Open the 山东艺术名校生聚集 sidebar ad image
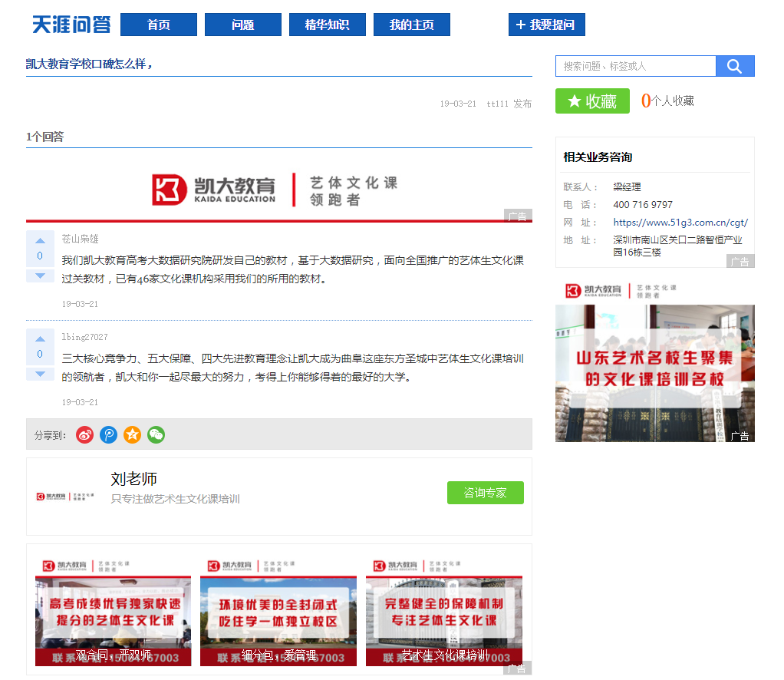Screen dimensions: 784x680 coord(655,373)
